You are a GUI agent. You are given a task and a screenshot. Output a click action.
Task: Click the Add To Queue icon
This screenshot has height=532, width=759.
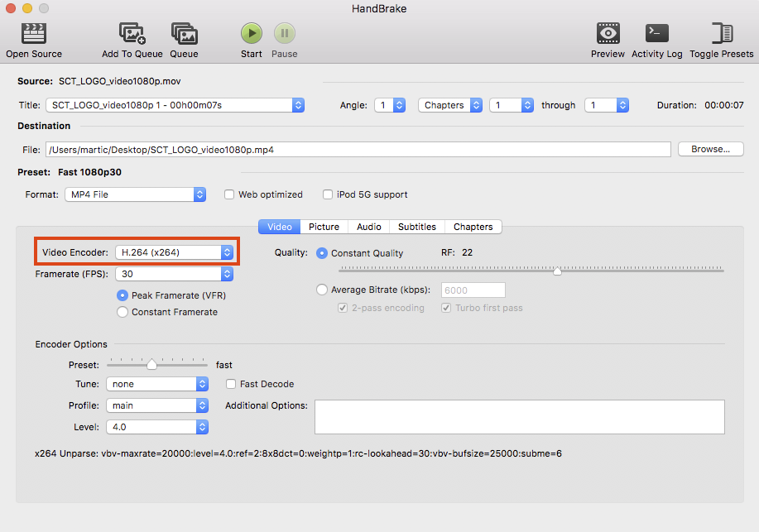[132, 33]
